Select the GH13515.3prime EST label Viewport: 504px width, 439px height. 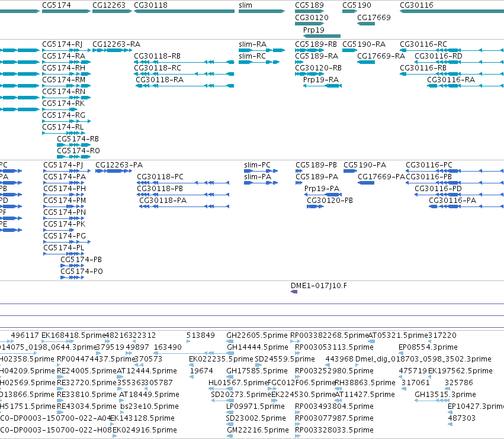(x=445, y=395)
